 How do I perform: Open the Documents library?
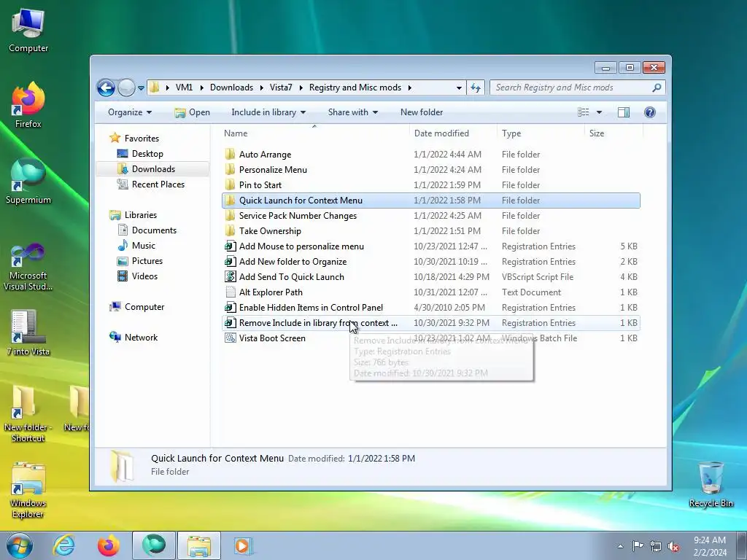154,230
